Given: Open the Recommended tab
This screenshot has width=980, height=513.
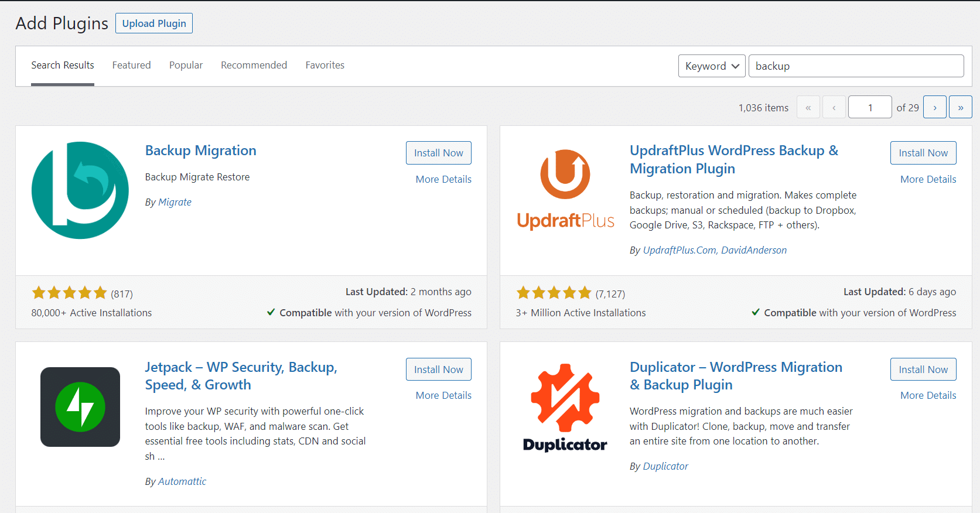Looking at the screenshot, I should (x=254, y=65).
